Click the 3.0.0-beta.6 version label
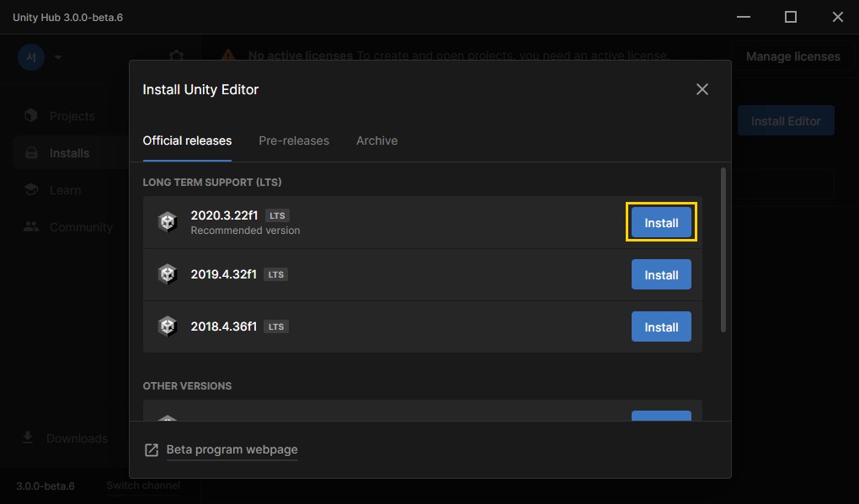The height and width of the screenshot is (504, 859). (x=45, y=486)
